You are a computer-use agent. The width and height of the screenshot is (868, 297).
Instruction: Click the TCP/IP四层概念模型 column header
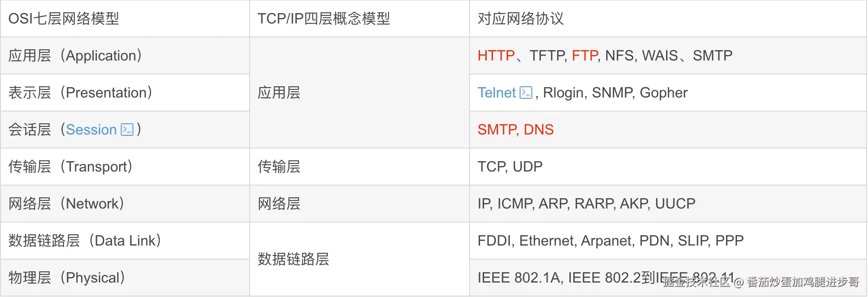(324, 19)
